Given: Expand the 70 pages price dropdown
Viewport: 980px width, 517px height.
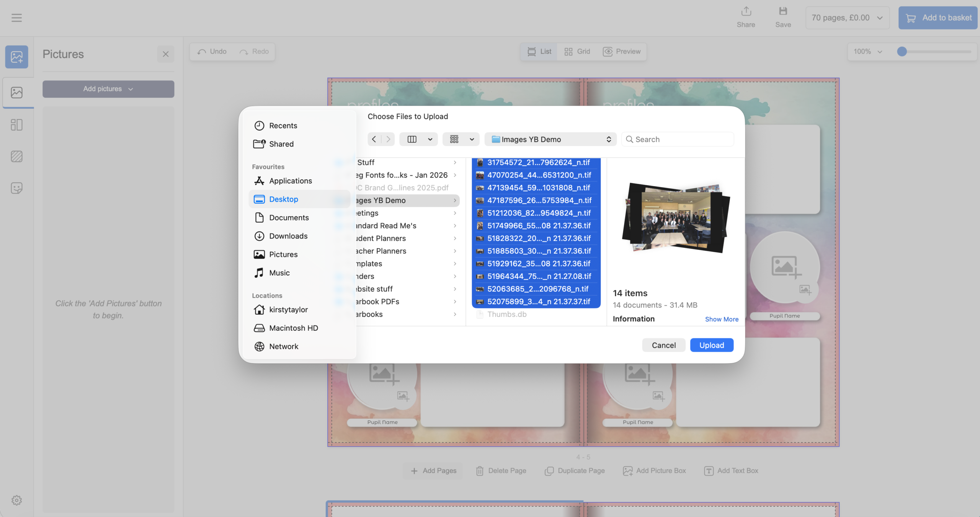Looking at the screenshot, I should [x=847, y=18].
